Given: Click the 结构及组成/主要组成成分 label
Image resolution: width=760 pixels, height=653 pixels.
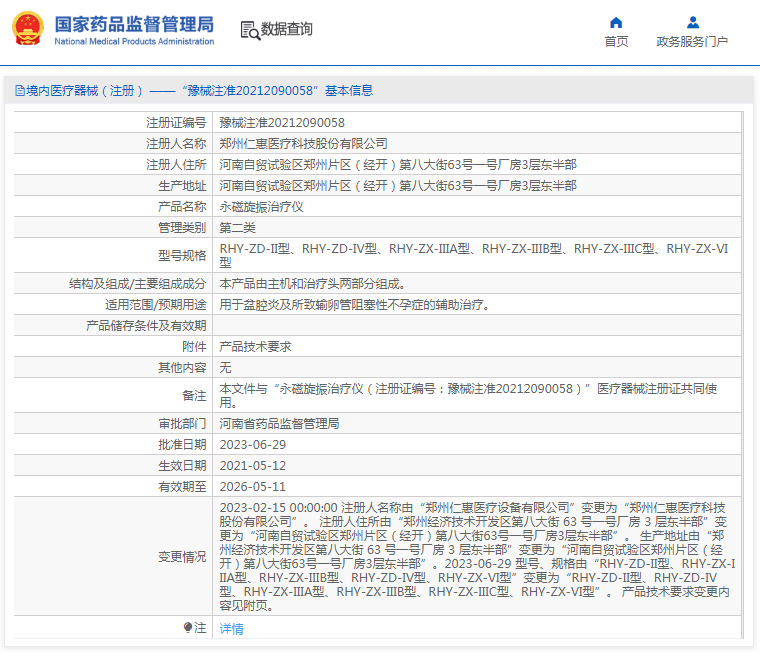Looking at the screenshot, I should 137,284.
